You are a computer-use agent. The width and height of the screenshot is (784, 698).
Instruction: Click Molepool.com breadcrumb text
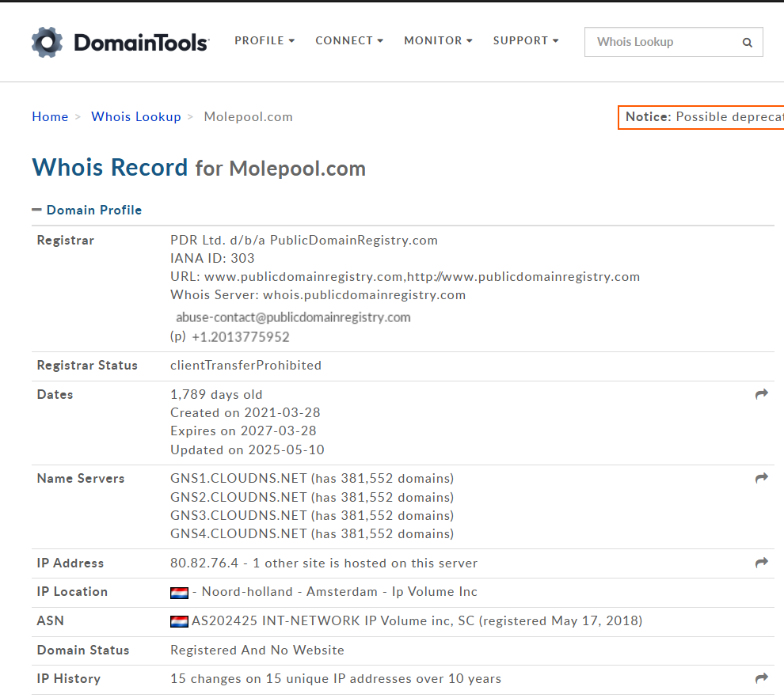[x=248, y=117]
